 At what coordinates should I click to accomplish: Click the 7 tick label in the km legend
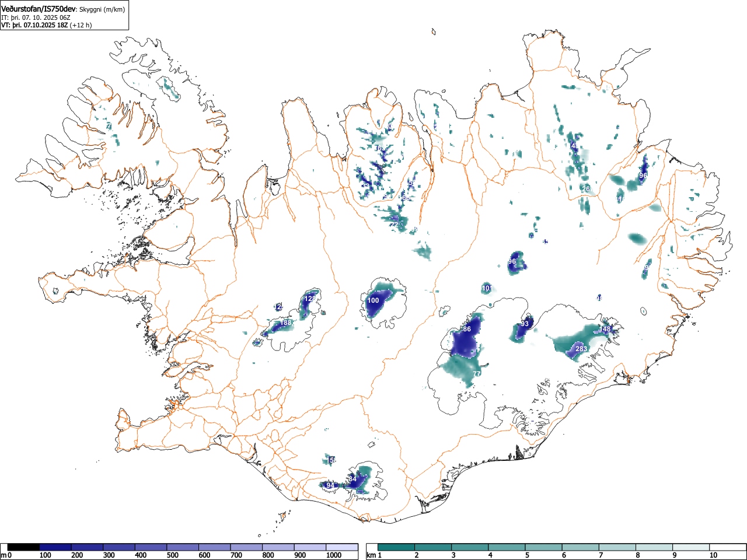(x=601, y=555)
